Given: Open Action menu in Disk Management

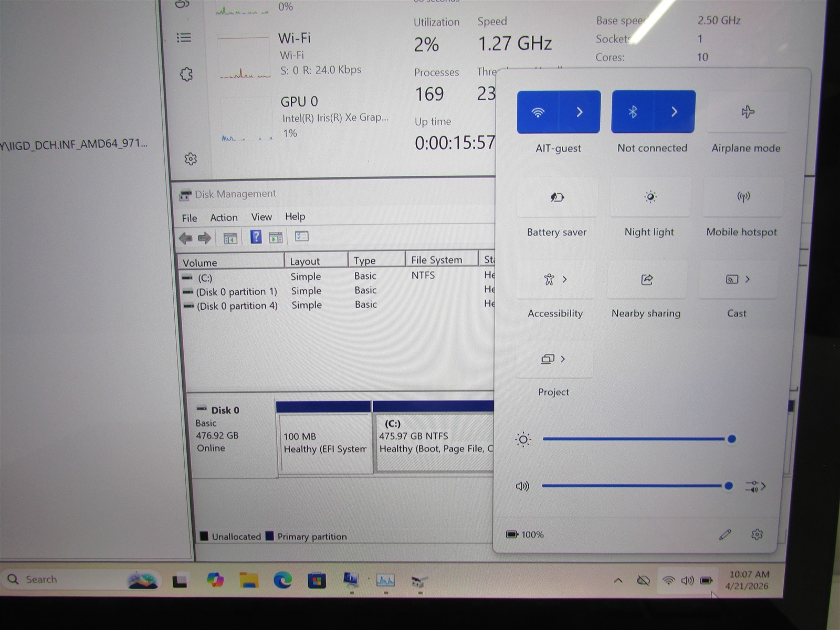Looking at the screenshot, I should 224,217.
